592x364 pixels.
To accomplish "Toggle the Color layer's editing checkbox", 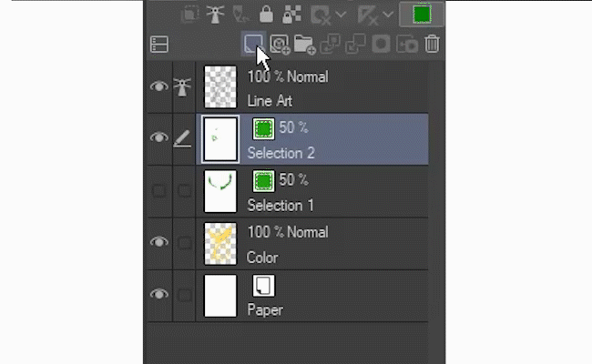I will 184,242.
